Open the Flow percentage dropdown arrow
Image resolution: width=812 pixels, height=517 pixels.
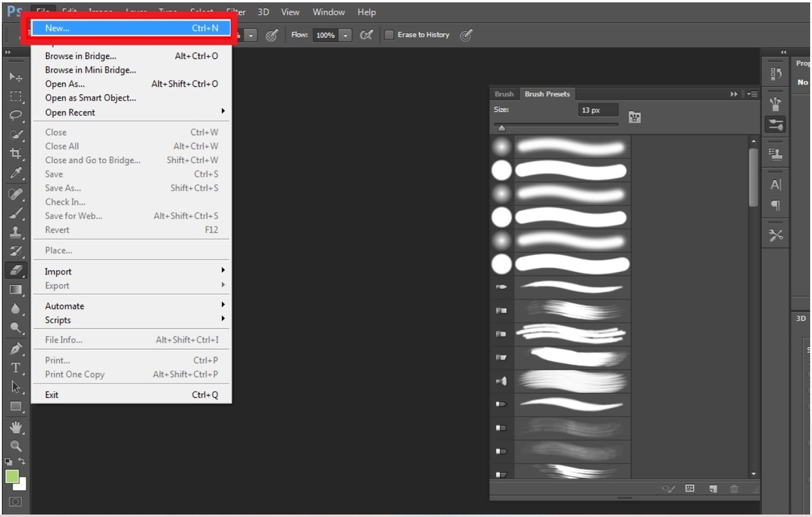[x=346, y=35]
